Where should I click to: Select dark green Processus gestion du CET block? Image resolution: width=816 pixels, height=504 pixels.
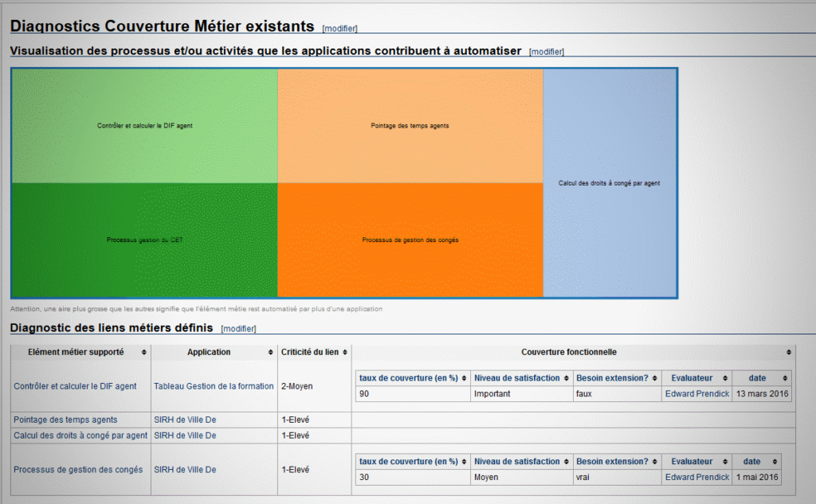pyautogui.click(x=145, y=240)
